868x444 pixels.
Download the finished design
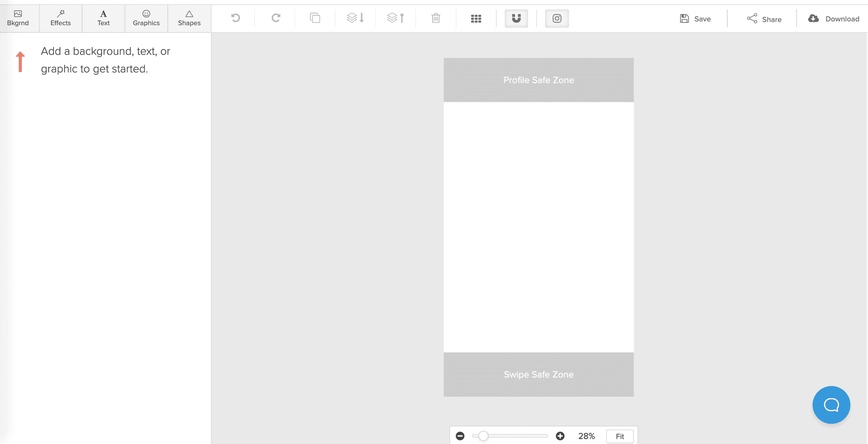833,18
